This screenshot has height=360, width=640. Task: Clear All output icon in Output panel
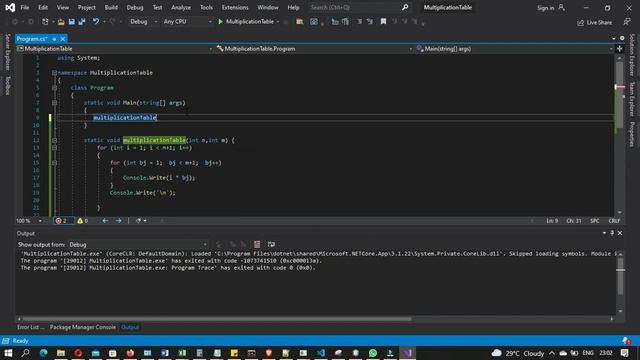[x=257, y=244]
